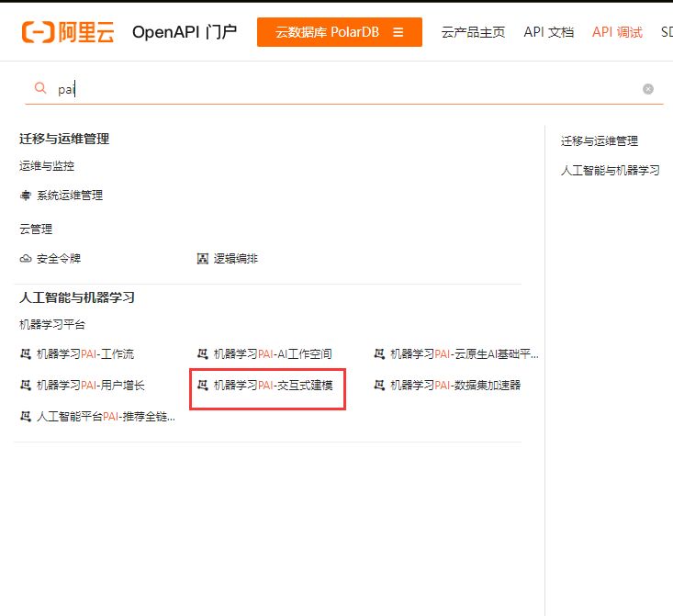
Task: Click the icon beside 系统运维管理
Action: point(26,196)
